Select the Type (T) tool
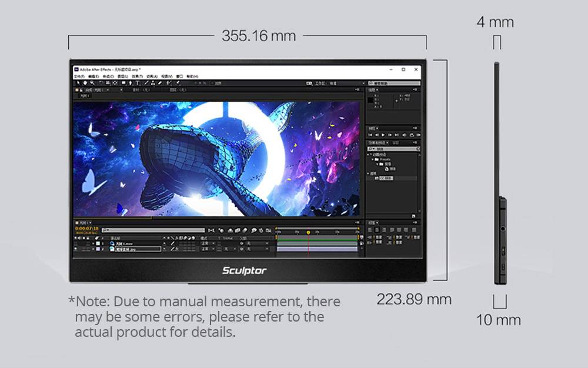Viewport: 588px width, 368px height. tap(138, 83)
